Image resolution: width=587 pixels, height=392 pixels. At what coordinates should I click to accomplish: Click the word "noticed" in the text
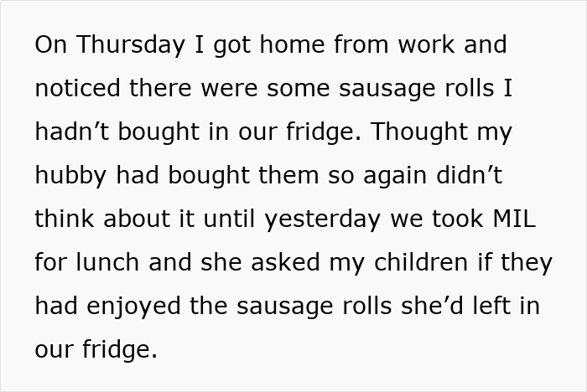(77, 88)
